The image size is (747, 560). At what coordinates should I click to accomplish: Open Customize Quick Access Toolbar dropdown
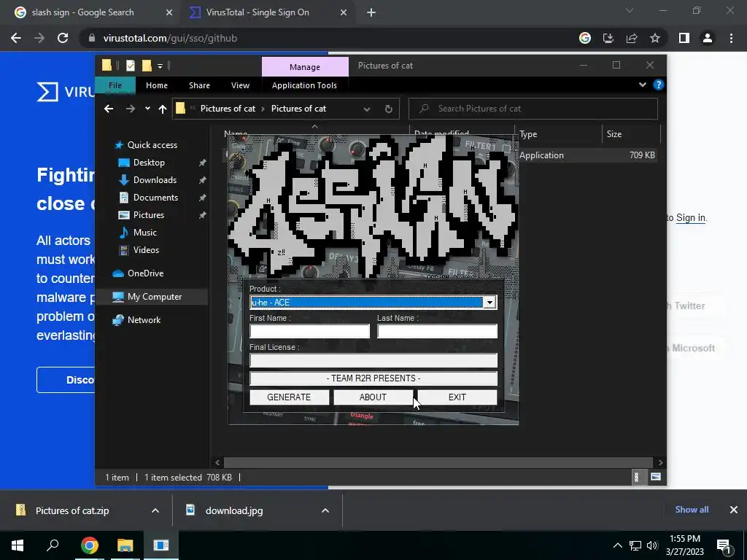[160, 66]
